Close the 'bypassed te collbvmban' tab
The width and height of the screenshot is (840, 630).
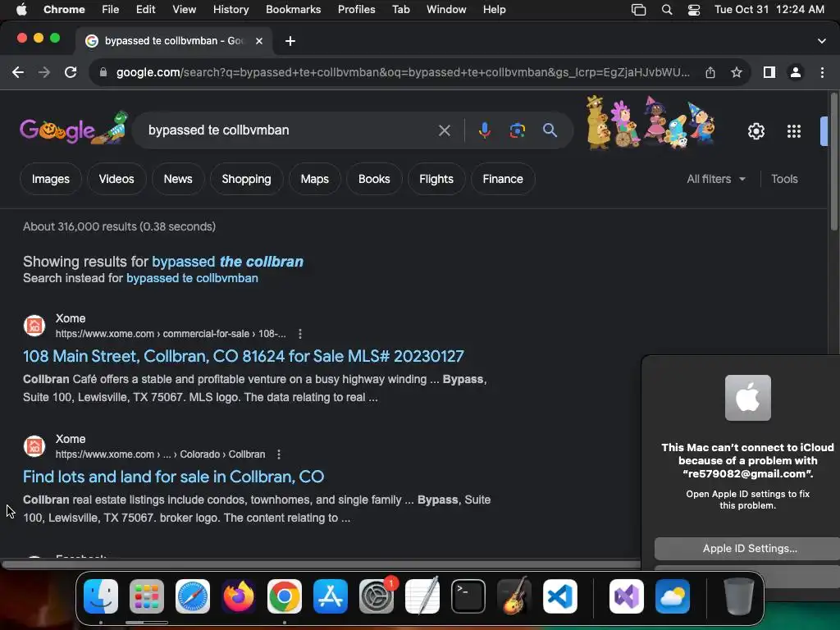pos(259,41)
